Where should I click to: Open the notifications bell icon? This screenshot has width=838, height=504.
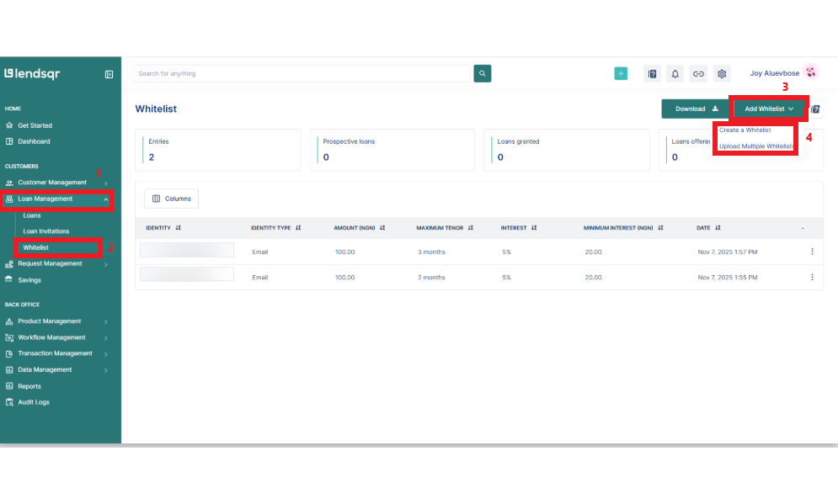(675, 74)
